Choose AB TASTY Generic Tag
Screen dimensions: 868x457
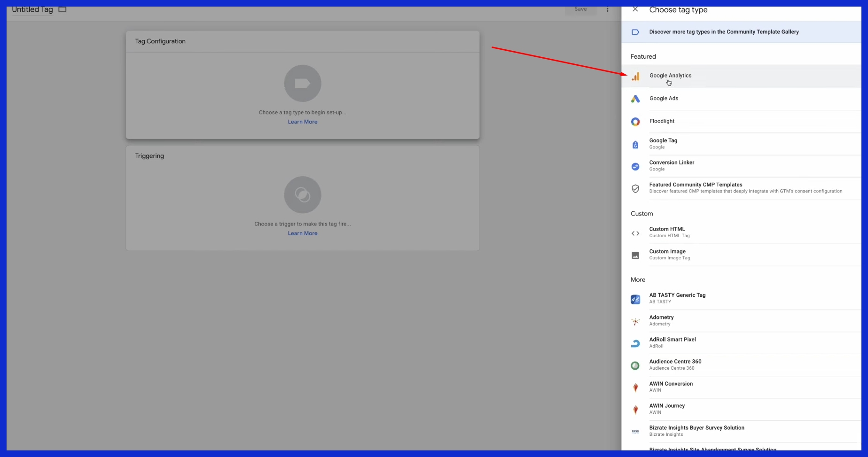click(x=741, y=298)
